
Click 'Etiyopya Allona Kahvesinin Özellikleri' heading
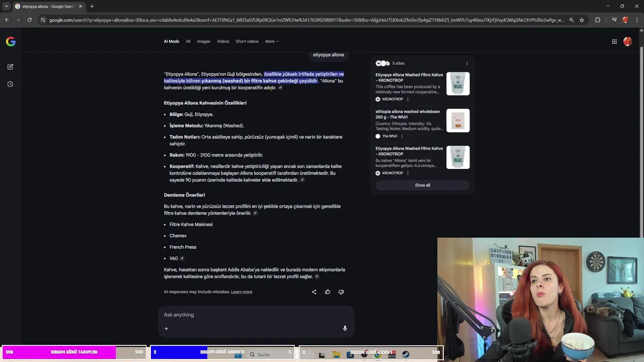pos(205,103)
